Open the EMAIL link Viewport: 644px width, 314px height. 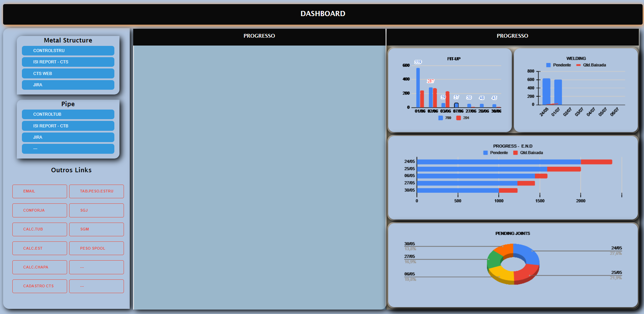pos(40,191)
